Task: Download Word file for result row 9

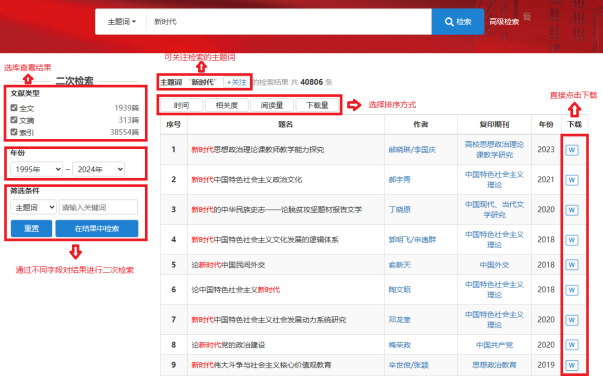Action: (x=572, y=365)
